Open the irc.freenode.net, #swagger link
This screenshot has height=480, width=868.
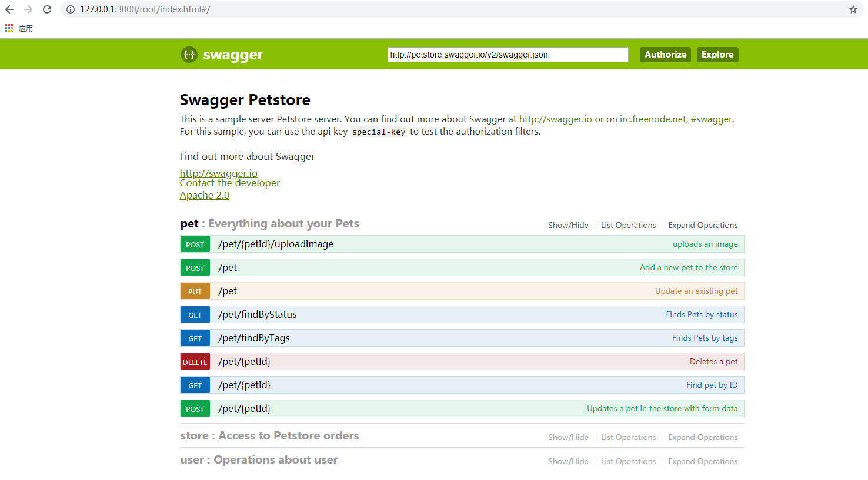click(676, 119)
